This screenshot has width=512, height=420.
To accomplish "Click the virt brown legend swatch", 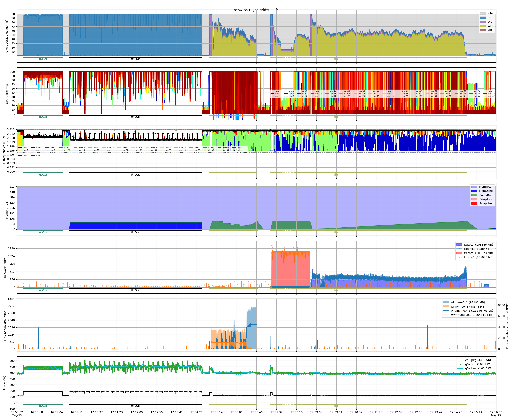I will click(x=483, y=30).
